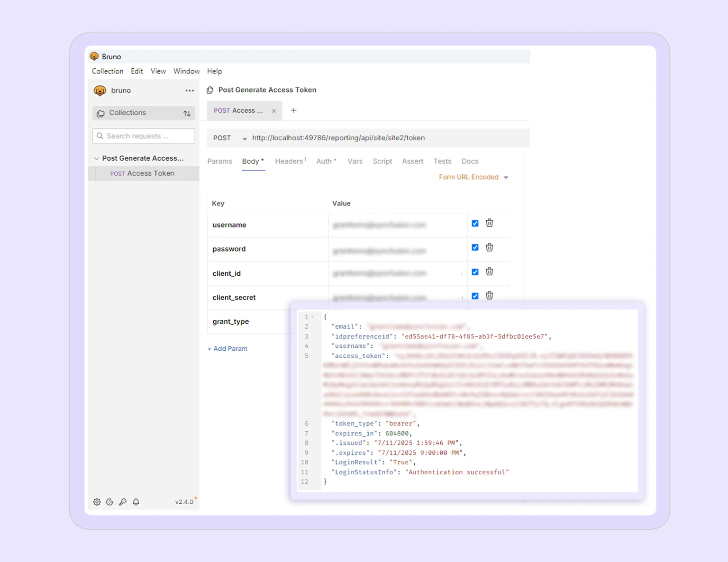Open the Cookies manager icon

click(109, 502)
